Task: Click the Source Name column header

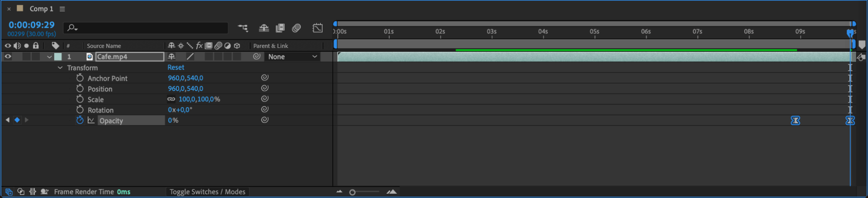Action: pos(104,46)
